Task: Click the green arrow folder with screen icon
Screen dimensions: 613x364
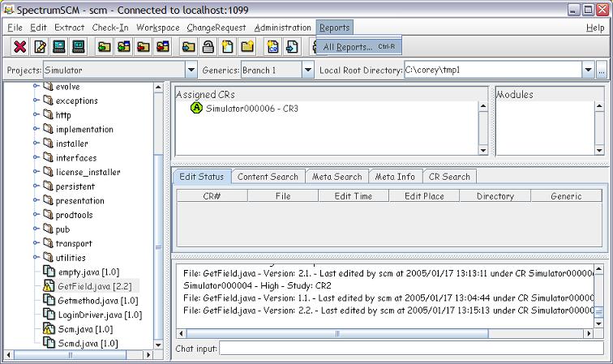Action: (x=123, y=47)
